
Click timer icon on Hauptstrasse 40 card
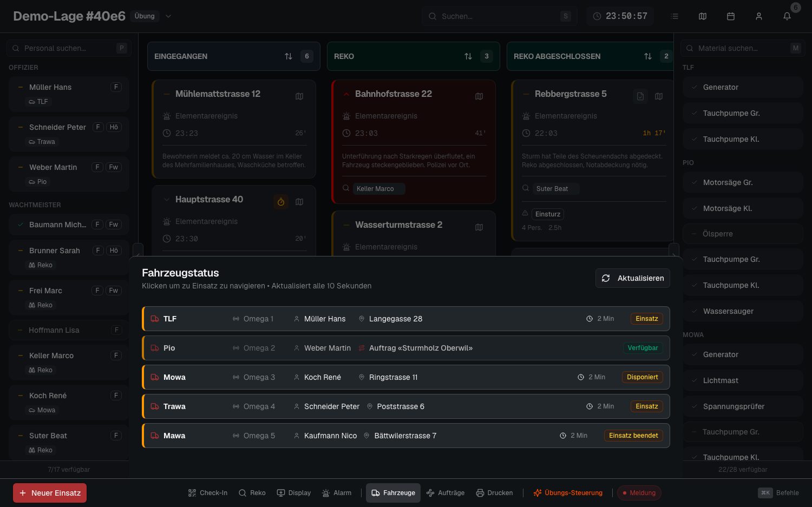(281, 202)
